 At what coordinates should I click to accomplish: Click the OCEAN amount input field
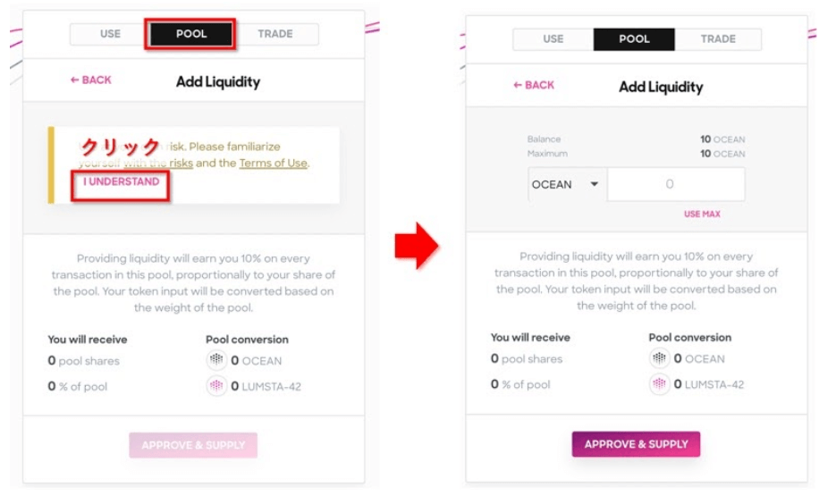(676, 184)
